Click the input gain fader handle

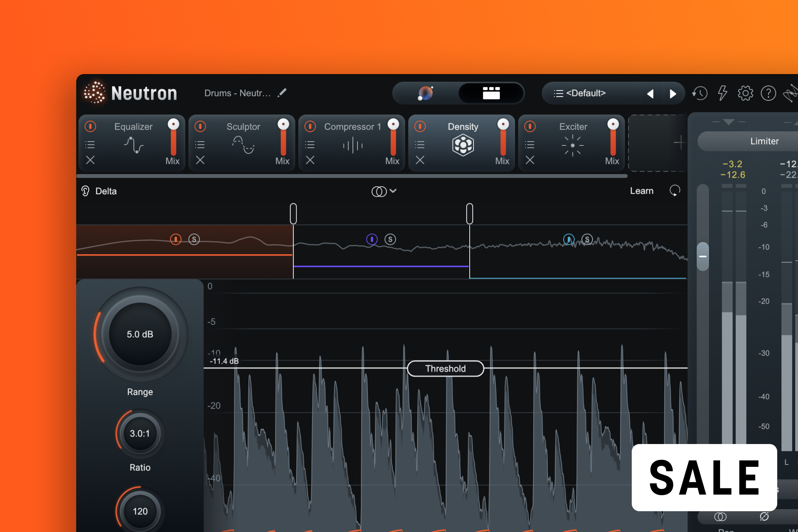point(703,256)
